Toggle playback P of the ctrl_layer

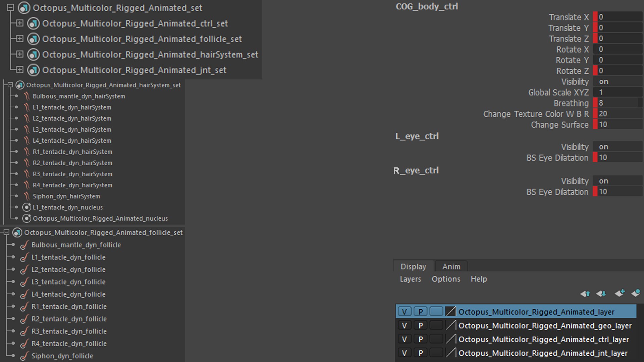pos(421,339)
